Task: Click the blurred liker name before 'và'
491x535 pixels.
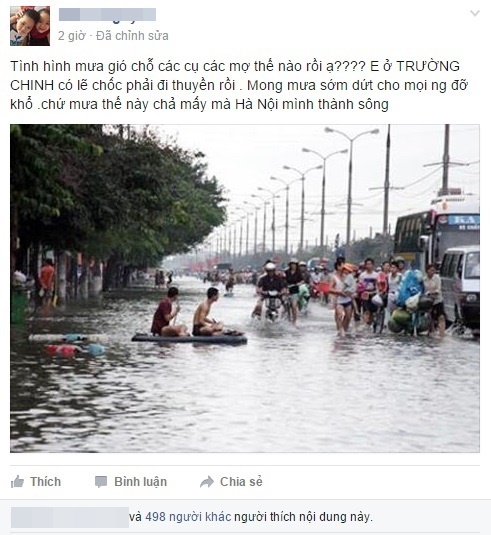Action: pyautogui.click(x=70, y=517)
